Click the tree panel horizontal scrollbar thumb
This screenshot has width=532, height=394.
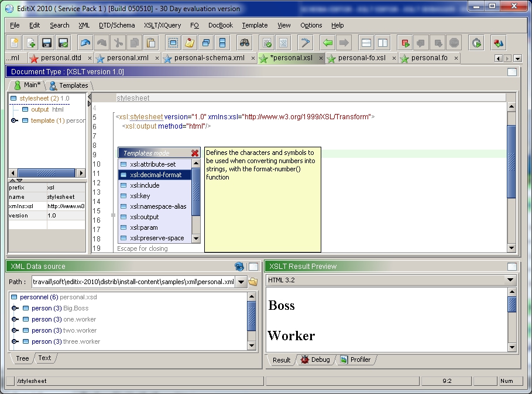(46, 173)
